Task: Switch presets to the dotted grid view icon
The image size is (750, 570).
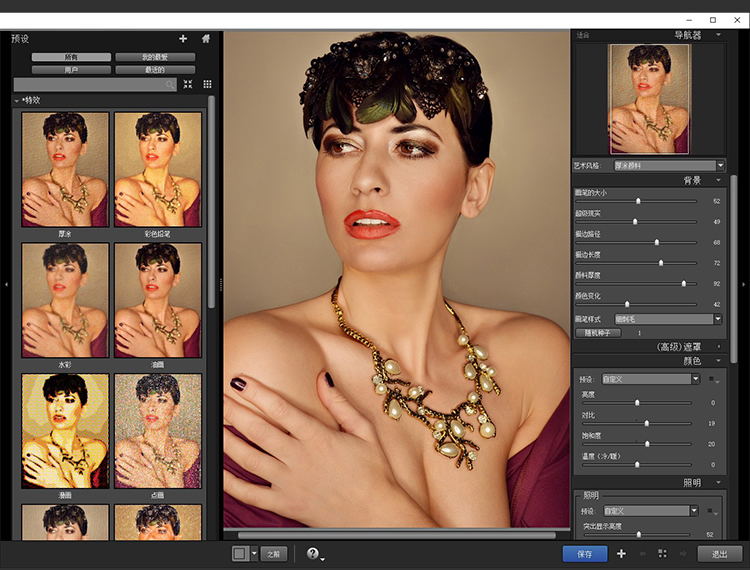Action: (207, 84)
